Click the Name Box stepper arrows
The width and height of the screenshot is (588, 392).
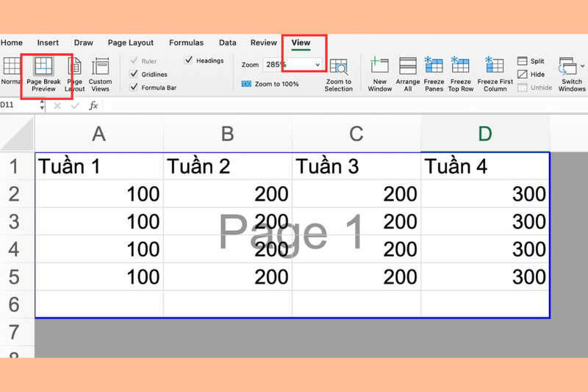tap(42, 105)
